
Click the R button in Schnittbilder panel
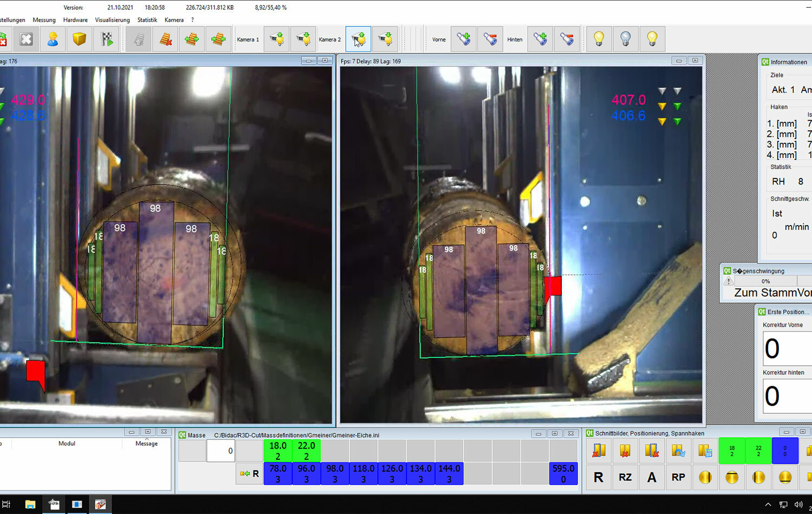tap(599, 477)
